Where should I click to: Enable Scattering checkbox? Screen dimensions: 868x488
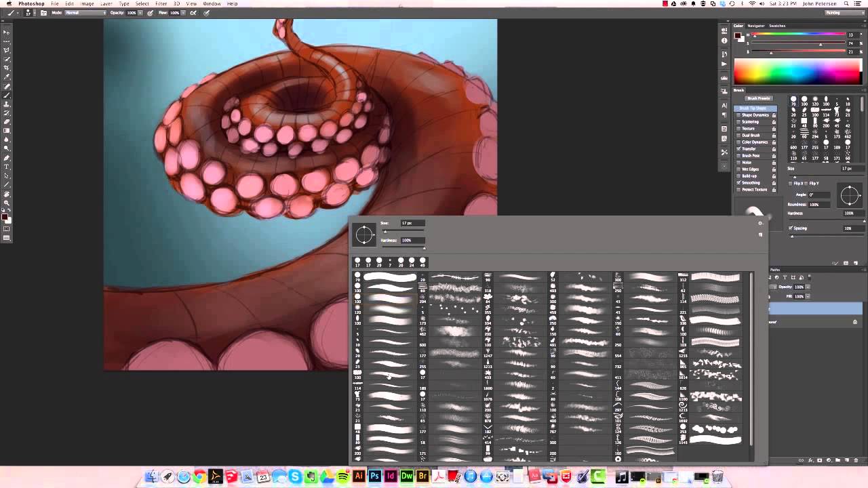[738, 122]
